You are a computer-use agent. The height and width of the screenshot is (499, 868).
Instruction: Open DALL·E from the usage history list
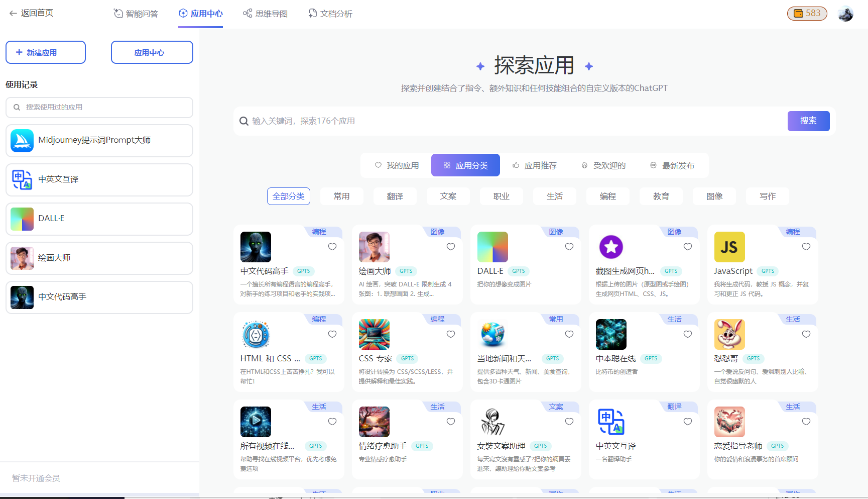click(99, 219)
